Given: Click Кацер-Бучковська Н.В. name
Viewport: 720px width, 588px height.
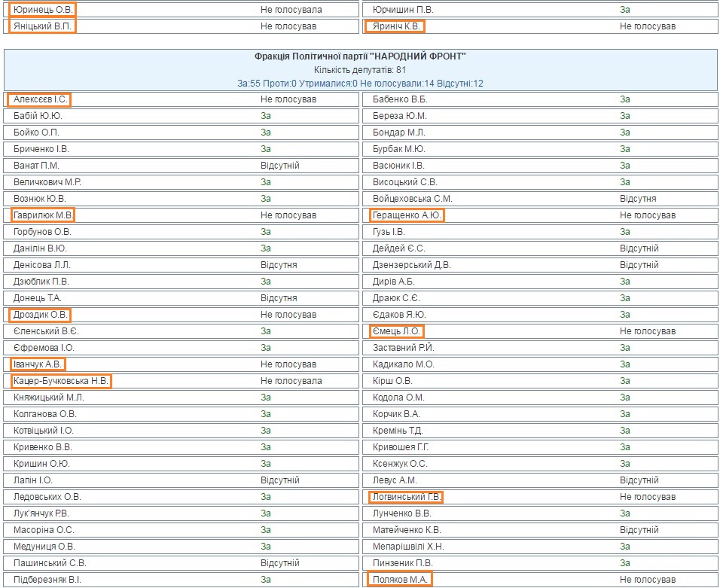Looking at the screenshot, I should 61,381.
